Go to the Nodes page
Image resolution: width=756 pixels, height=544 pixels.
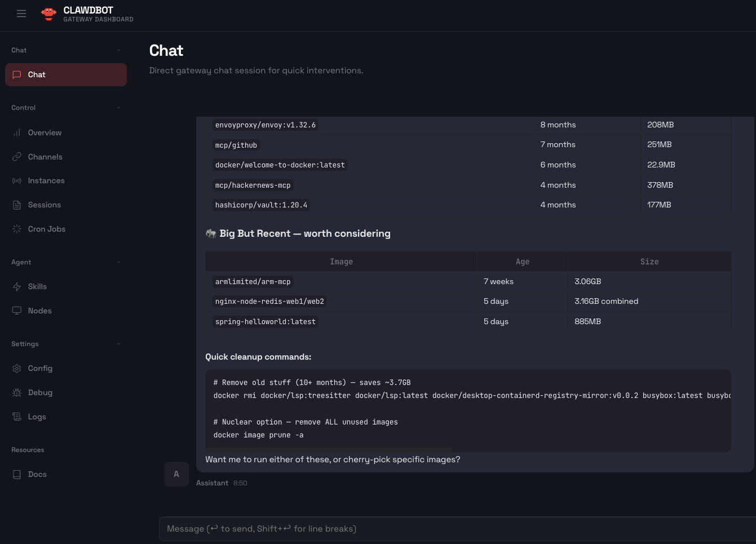39,311
